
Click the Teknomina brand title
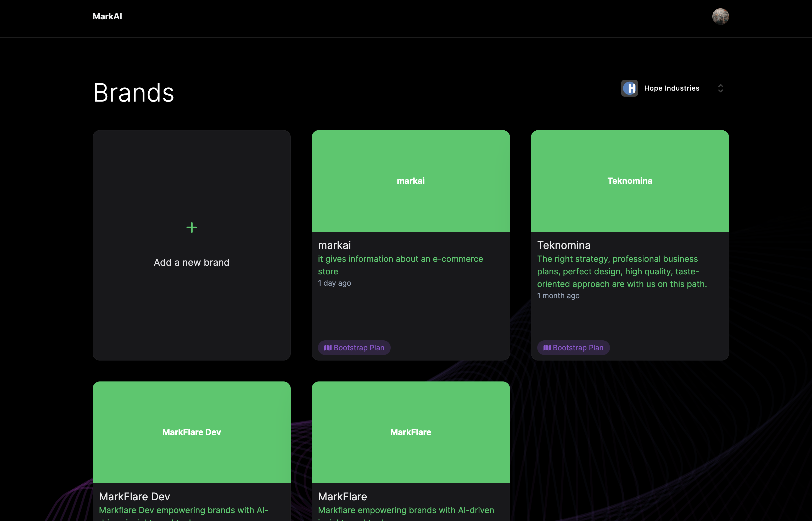click(x=563, y=245)
